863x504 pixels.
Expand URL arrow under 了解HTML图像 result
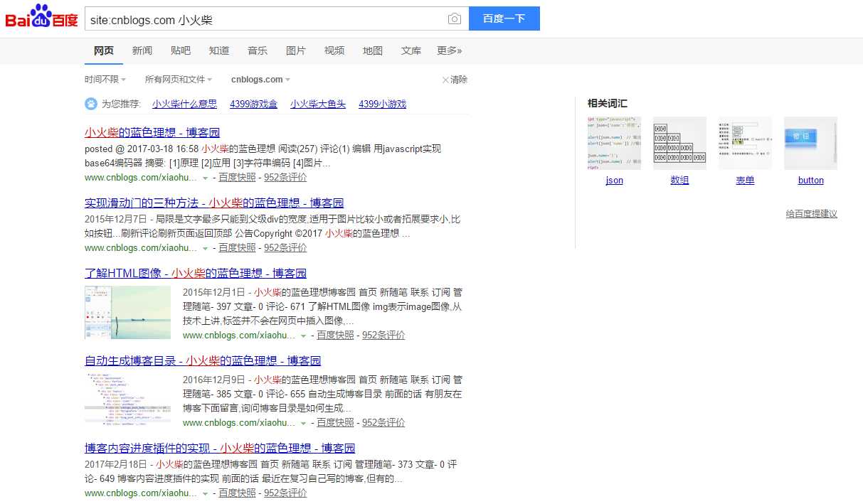coord(304,336)
